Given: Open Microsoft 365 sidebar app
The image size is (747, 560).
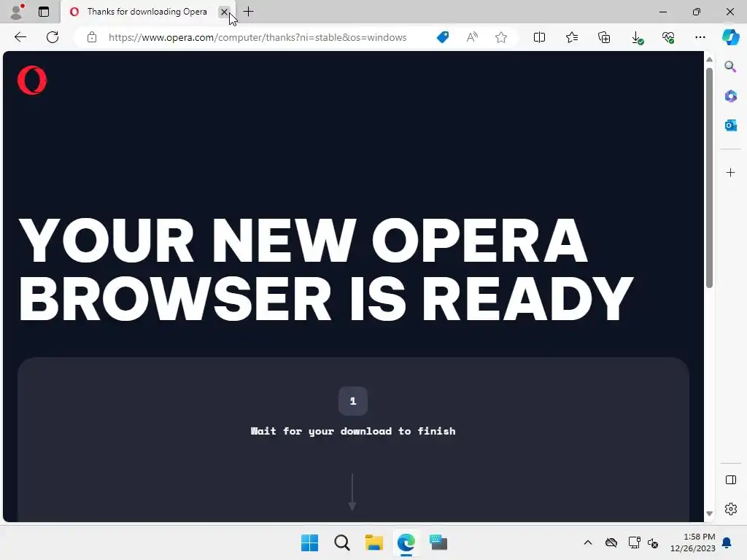Looking at the screenshot, I should click(x=730, y=96).
